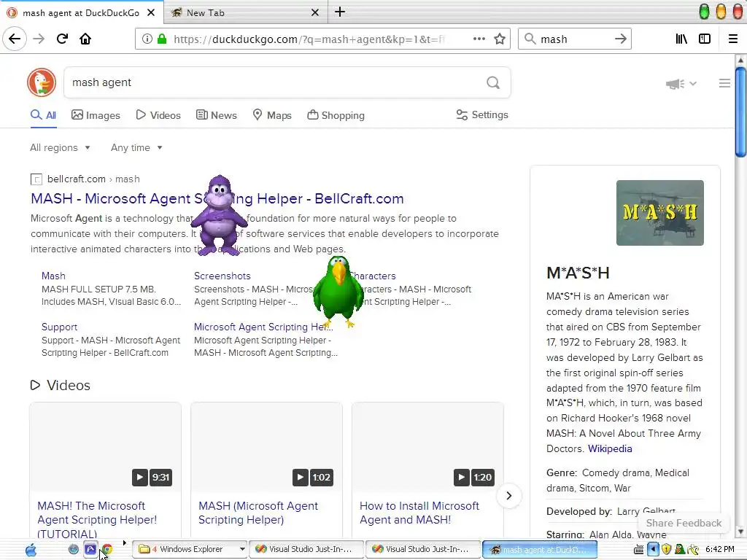The height and width of the screenshot is (560, 747).
Task: Click the shield icon in system tray
Action: click(x=667, y=550)
